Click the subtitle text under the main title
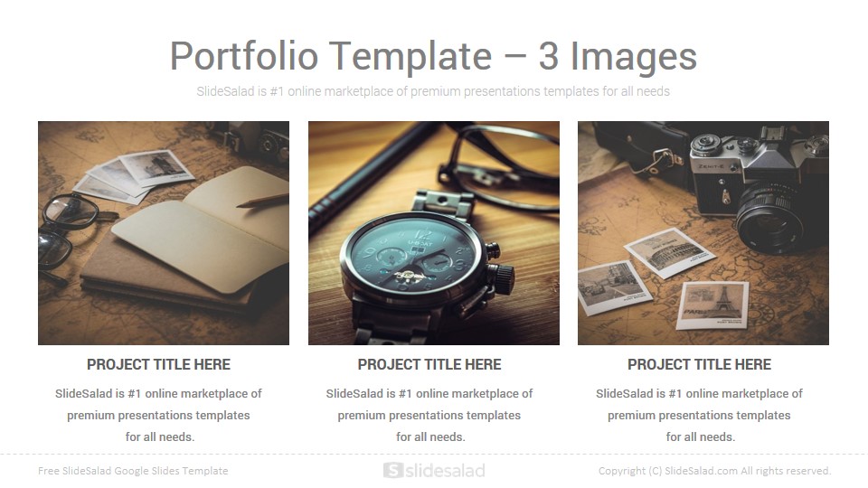Viewport: 868px width, 488px height. (433, 91)
